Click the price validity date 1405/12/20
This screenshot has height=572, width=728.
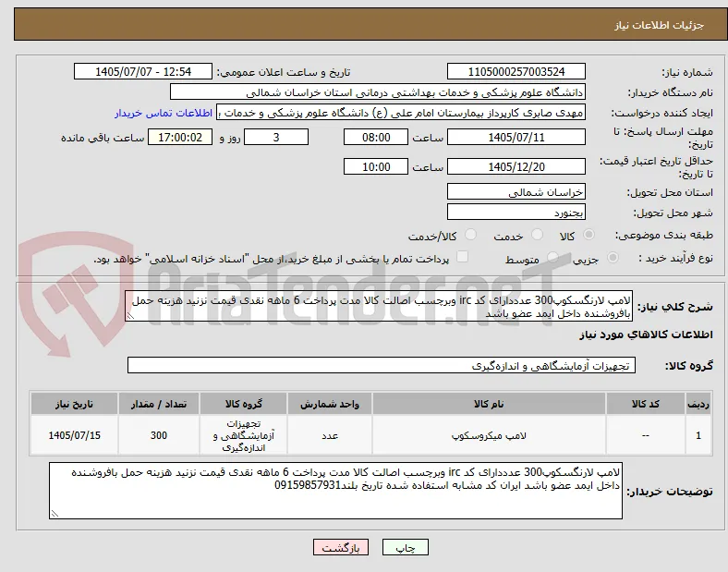516,167
